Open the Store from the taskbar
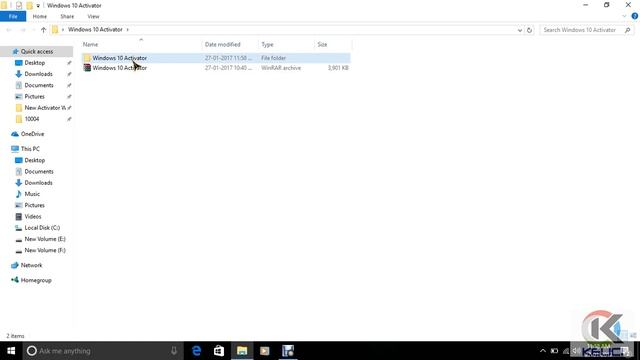Image resolution: width=640 pixels, height=360 pixels. click(x=219, y=351)
